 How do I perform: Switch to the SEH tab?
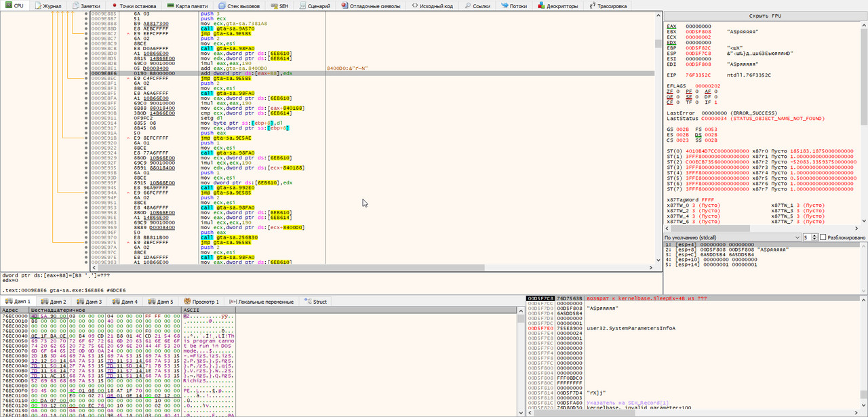point(278,5)
